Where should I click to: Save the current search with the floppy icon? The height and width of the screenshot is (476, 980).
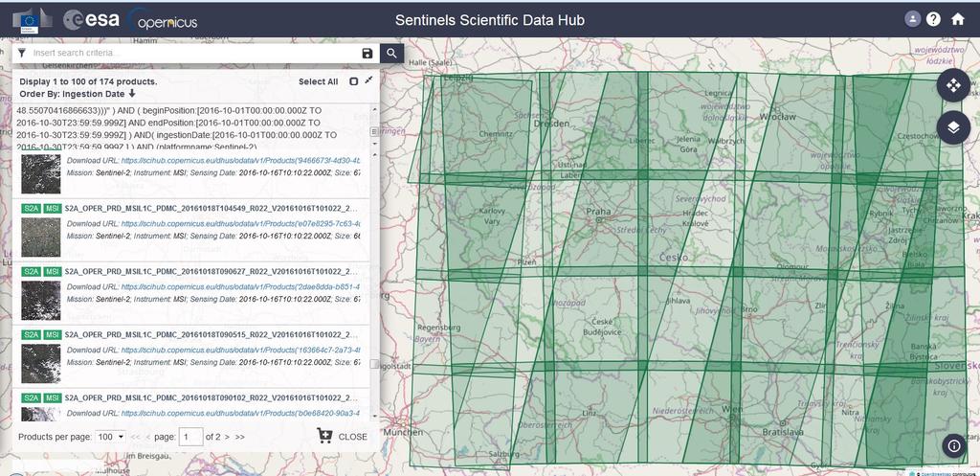[x=367, y=54]
